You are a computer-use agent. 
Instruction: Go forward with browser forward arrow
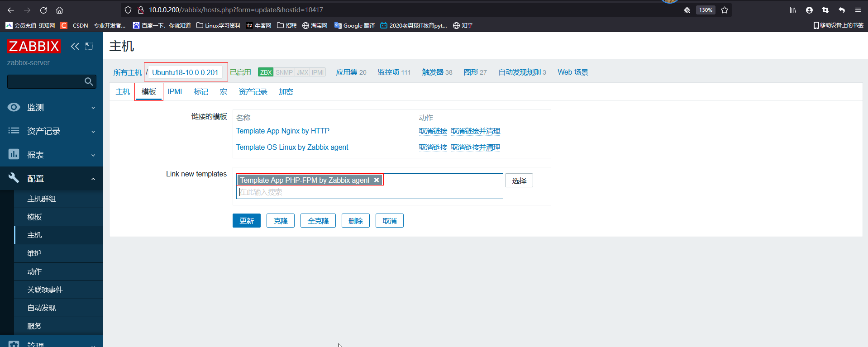[27, 10]
